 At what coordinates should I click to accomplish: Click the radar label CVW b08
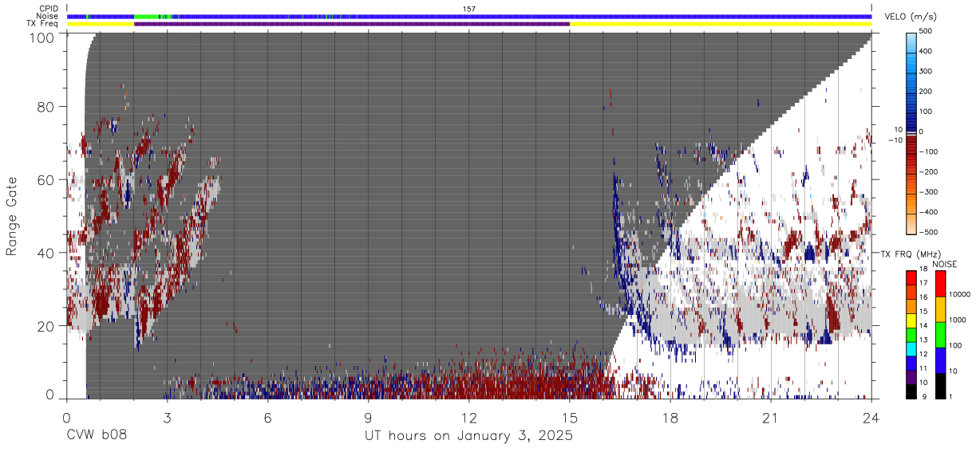[97, 436]
